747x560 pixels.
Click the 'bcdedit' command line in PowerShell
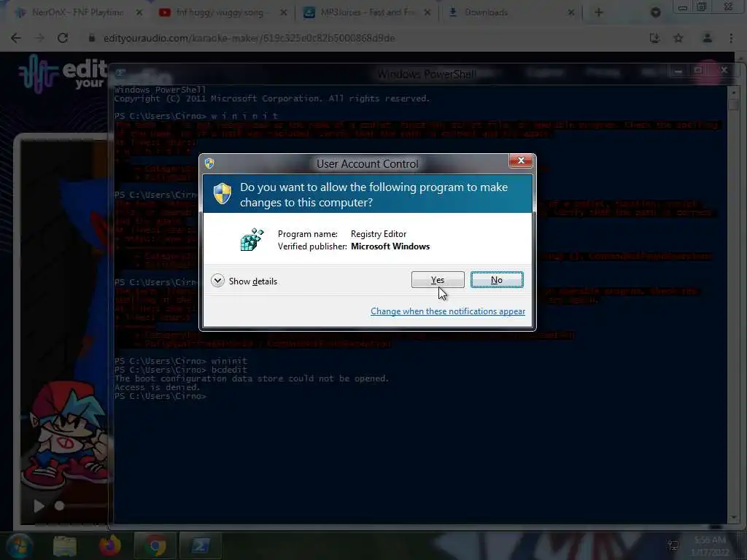coord(181,370)
